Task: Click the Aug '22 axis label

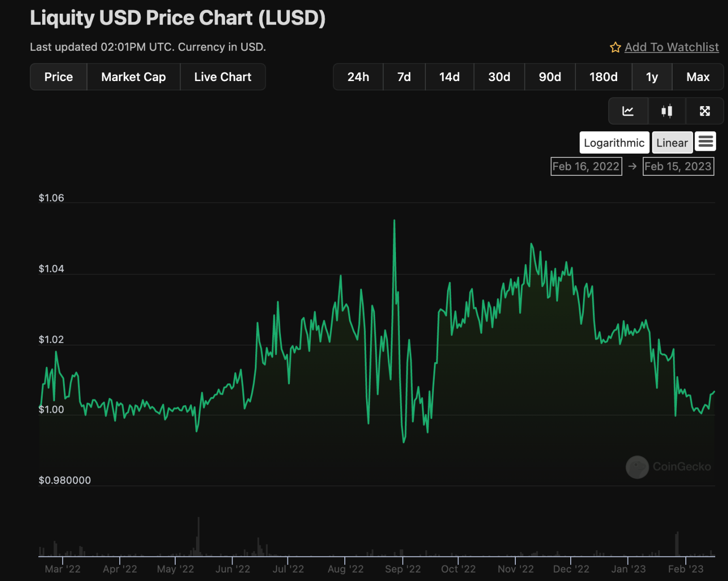Action: 345,569
